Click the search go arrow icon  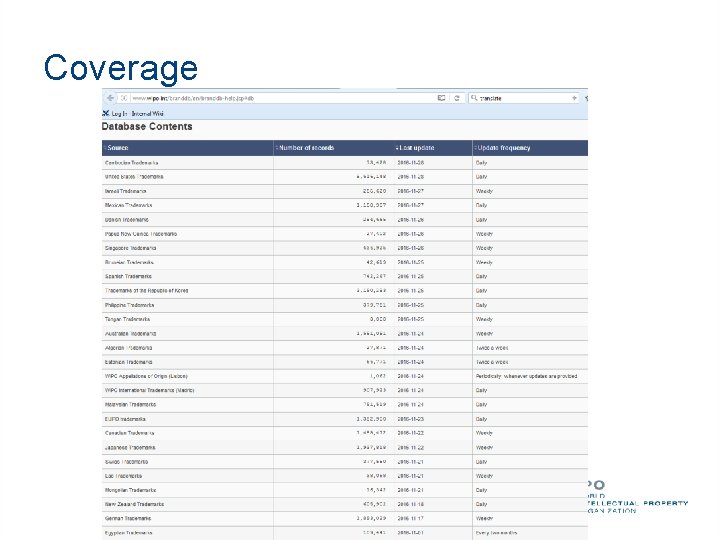tap(574, 98)
